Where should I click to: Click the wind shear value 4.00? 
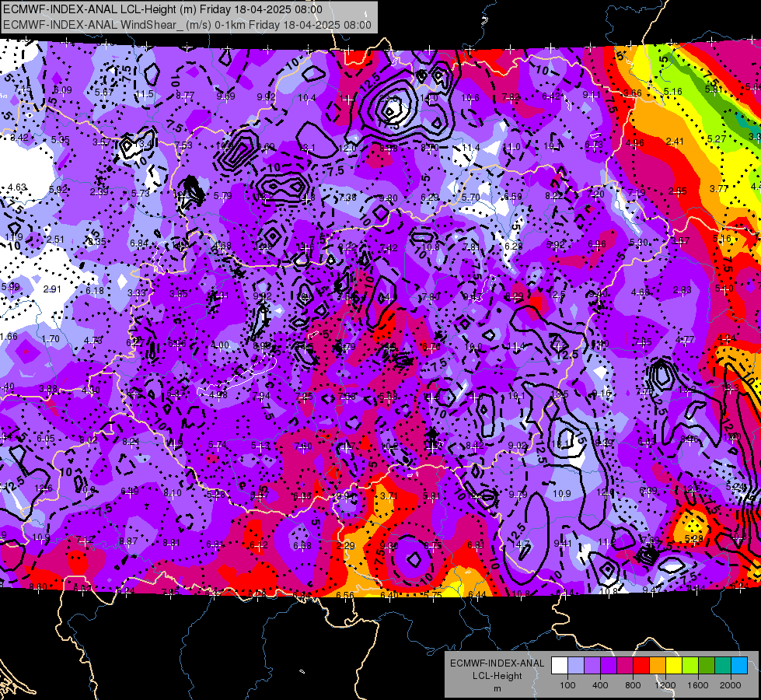click(220, 345)
